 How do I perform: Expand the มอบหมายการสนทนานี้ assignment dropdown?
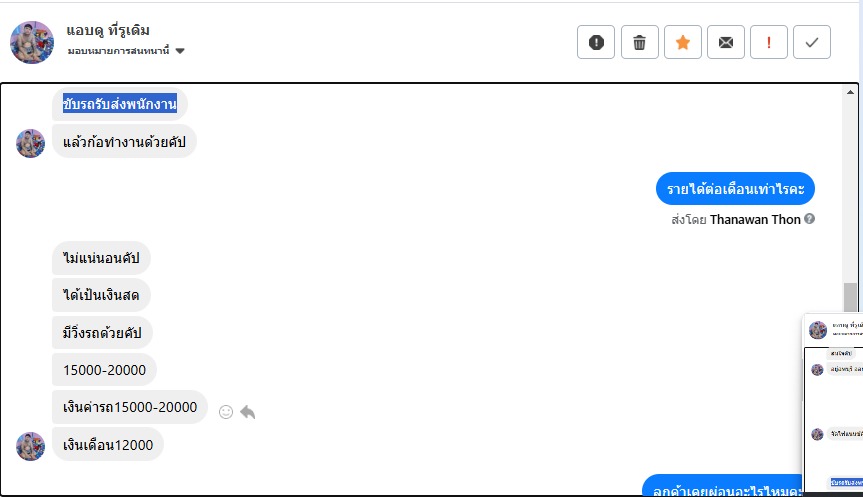pyautogui.click(x=180, y=51)
